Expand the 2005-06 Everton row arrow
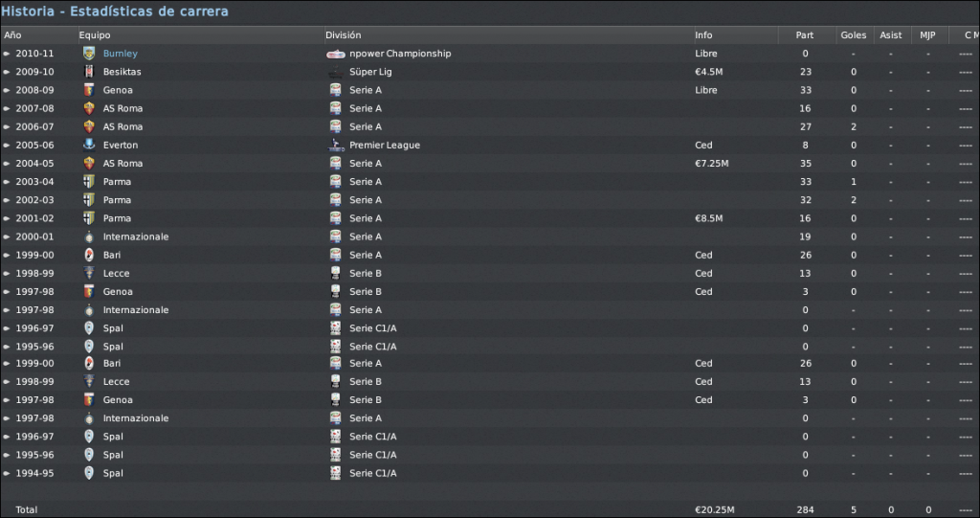 7,146
